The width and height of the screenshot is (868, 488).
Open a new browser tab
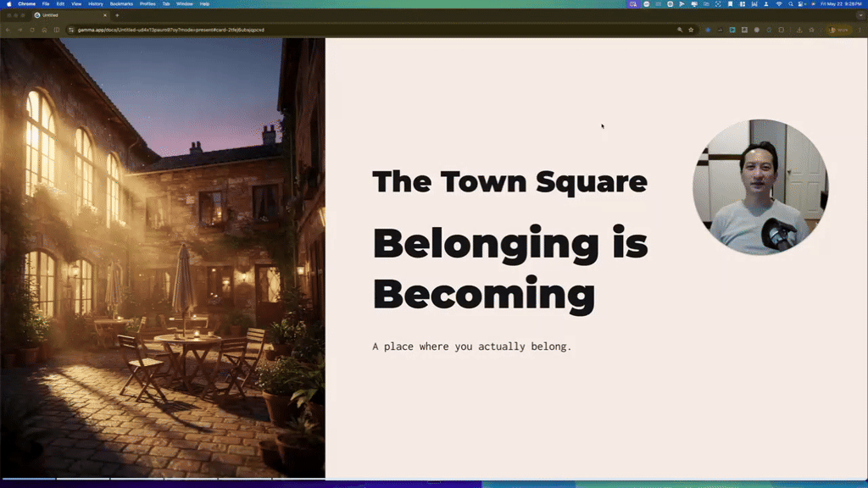tap(117, 15)
